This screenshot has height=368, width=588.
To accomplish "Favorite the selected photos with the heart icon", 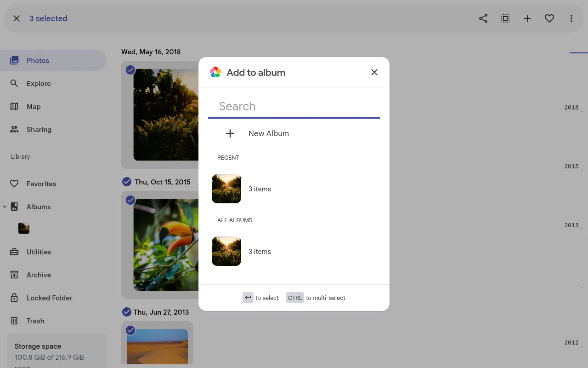I will point(549,18).
